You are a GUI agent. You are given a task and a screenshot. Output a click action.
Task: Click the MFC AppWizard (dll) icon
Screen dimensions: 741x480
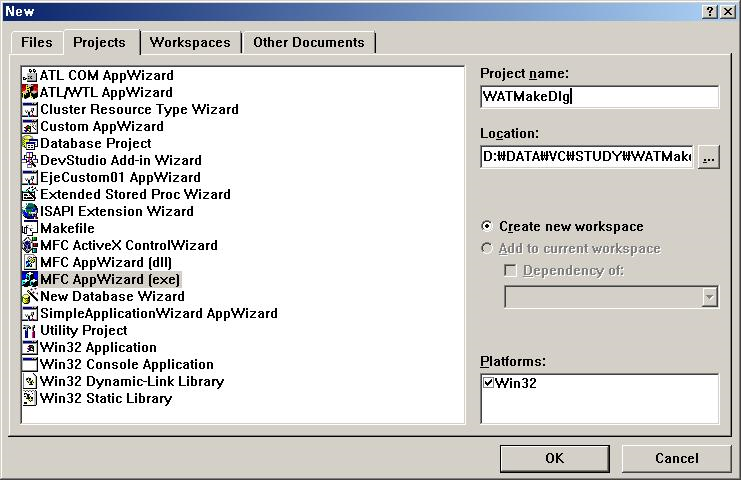pos(30,262)
